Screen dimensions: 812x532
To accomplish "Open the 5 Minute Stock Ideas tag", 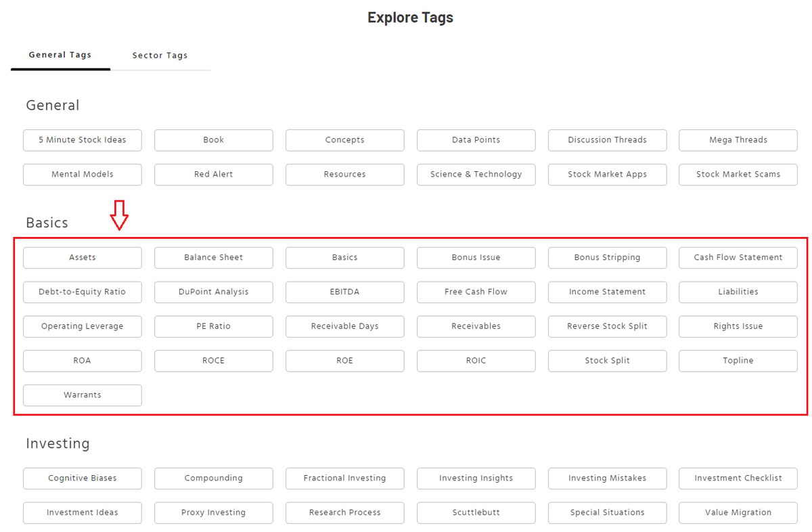I will point(82,140).
